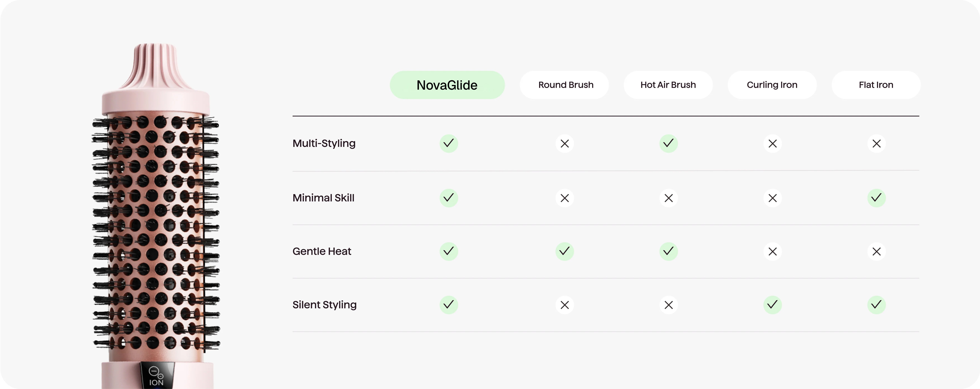Click Round Brush Gentle Heat checkmark
The image size is (980, 389).
pyautogui.click(x=565, y=251)
